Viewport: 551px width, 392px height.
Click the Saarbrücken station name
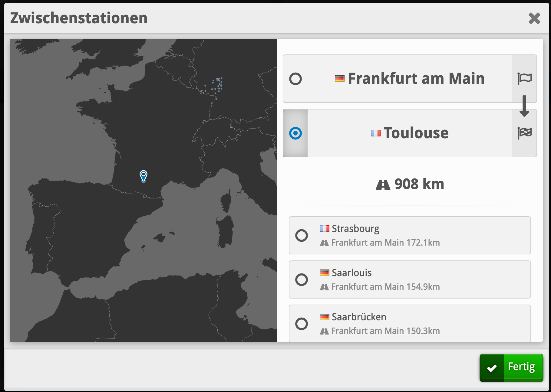359,317
